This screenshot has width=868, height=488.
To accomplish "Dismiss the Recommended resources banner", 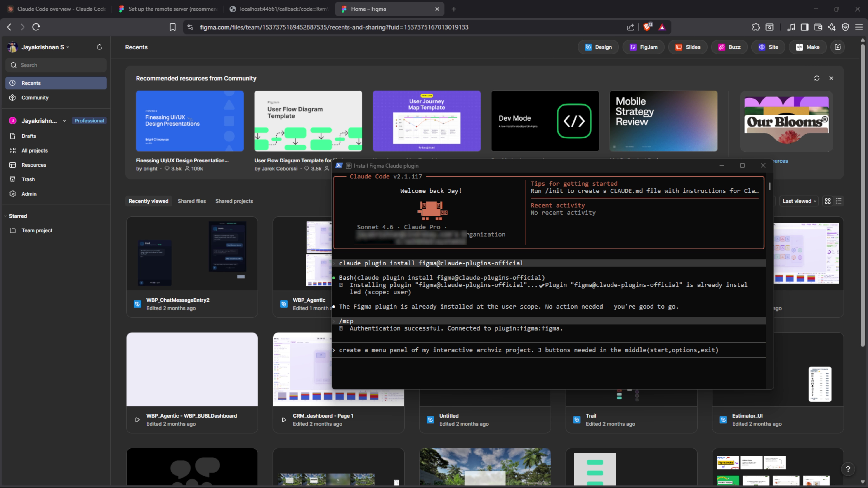I will pyautogui.click(x=831, y=78).
